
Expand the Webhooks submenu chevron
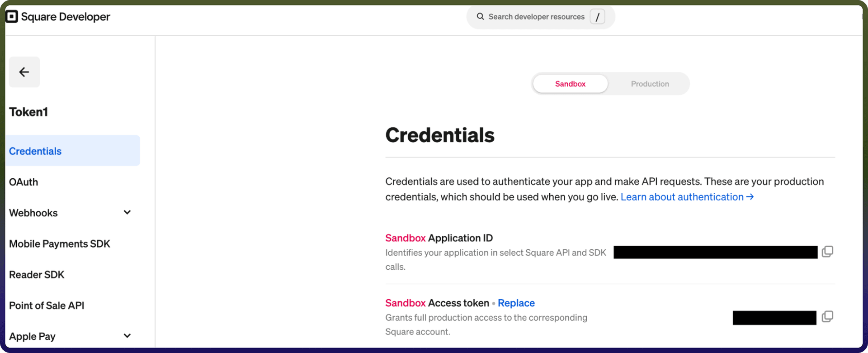click(127, 212)
